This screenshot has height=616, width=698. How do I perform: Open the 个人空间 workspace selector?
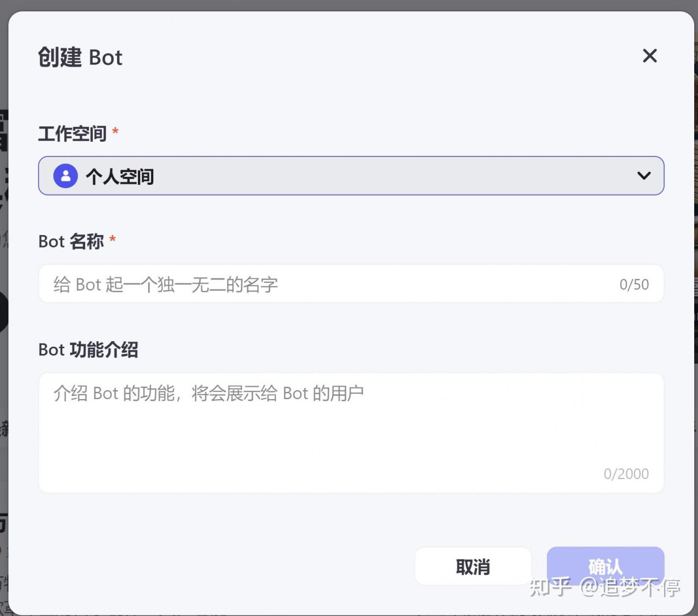click(351, 176)
